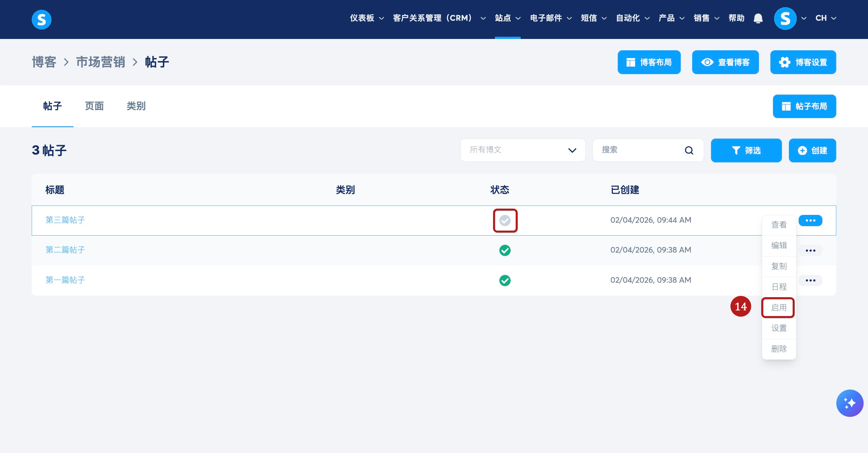The height and width of the screenshot is (453, 868).
Task: Toggle green status check of 第二篇帖子
Action: tap(505, 250)
